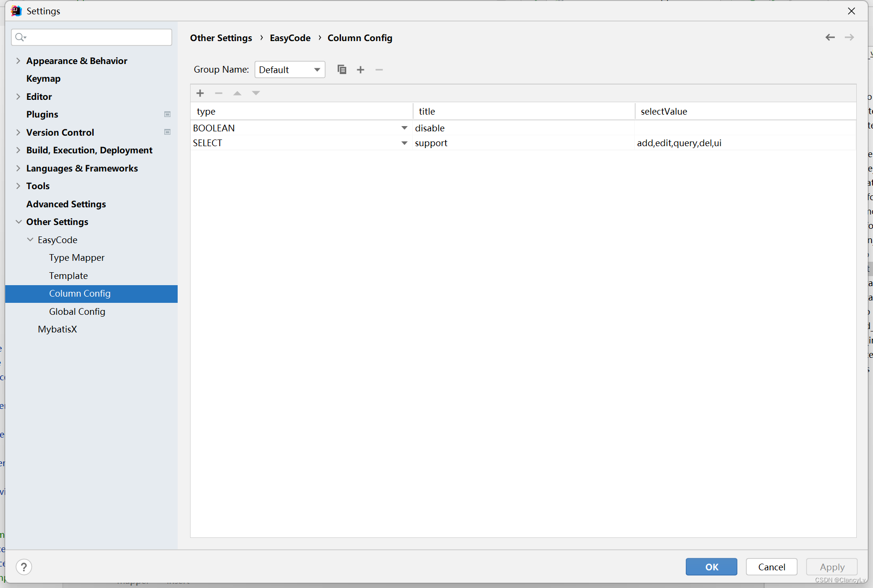Expand Appearance & Behavior section

pos(18,61)
